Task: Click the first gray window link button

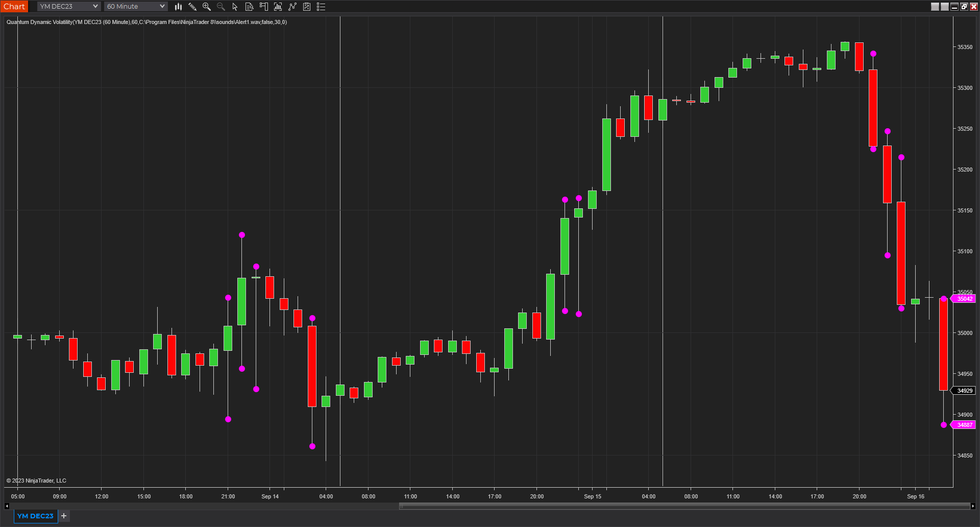Action: coord(935,7)
